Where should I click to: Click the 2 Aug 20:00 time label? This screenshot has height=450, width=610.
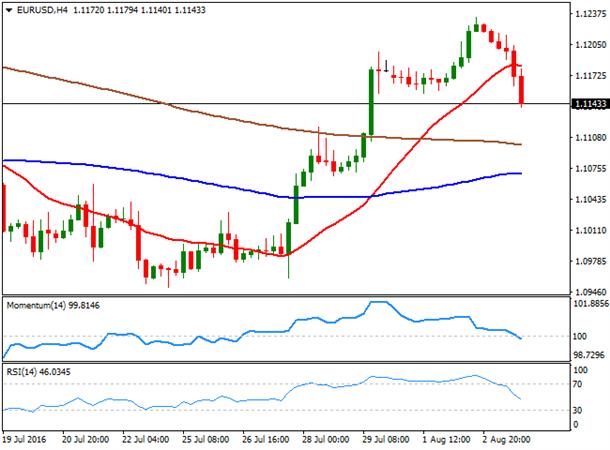507,439
